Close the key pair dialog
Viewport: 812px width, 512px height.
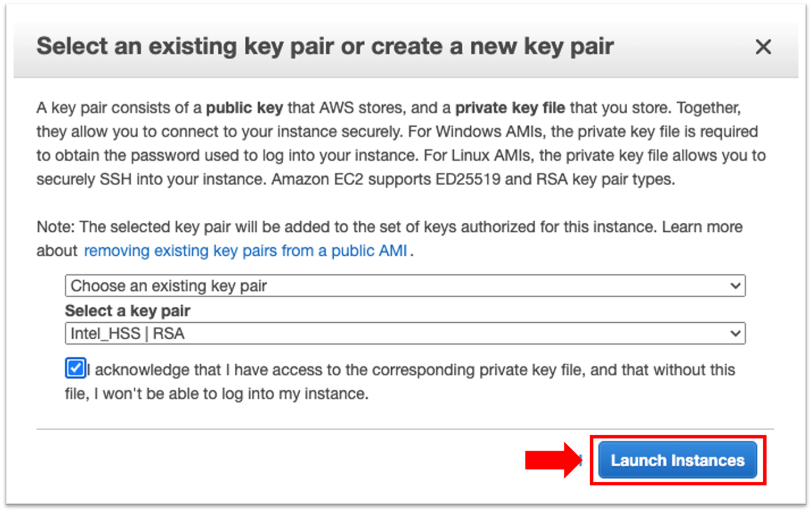(763, 47)
